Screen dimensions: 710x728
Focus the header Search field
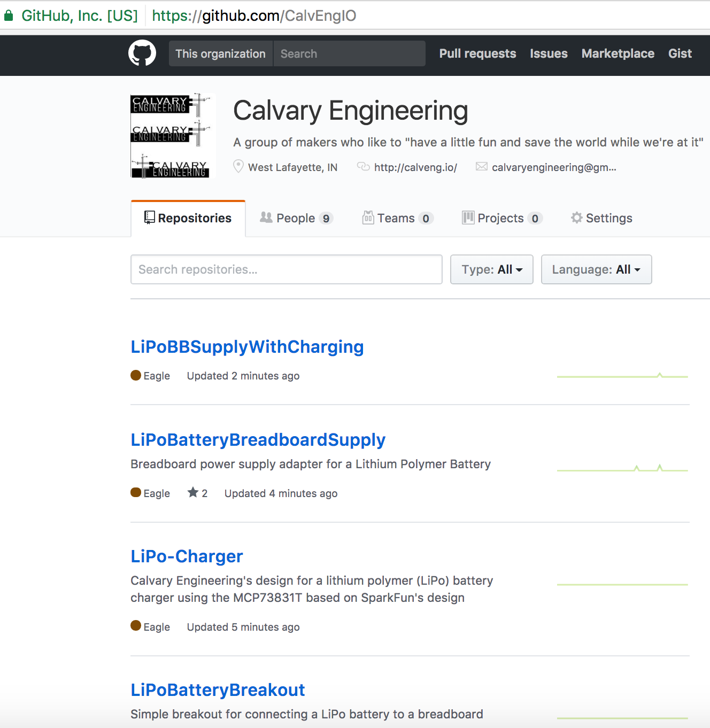pos(350,53)
